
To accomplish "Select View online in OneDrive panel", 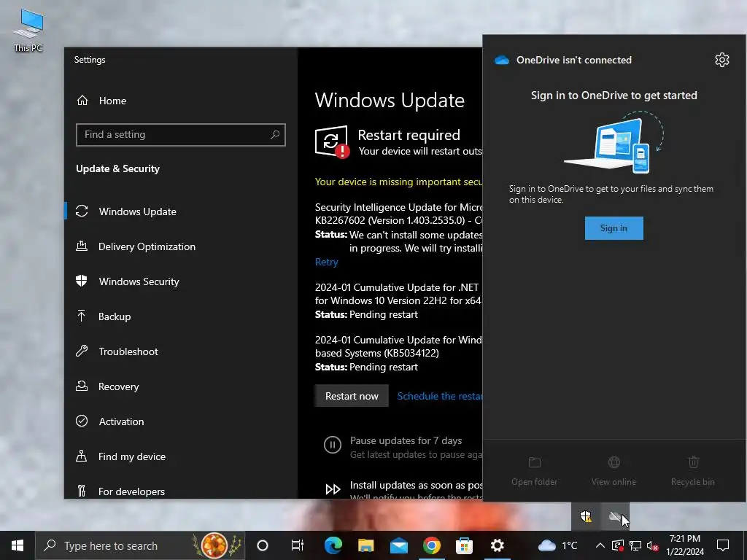I will click(614, 472).
